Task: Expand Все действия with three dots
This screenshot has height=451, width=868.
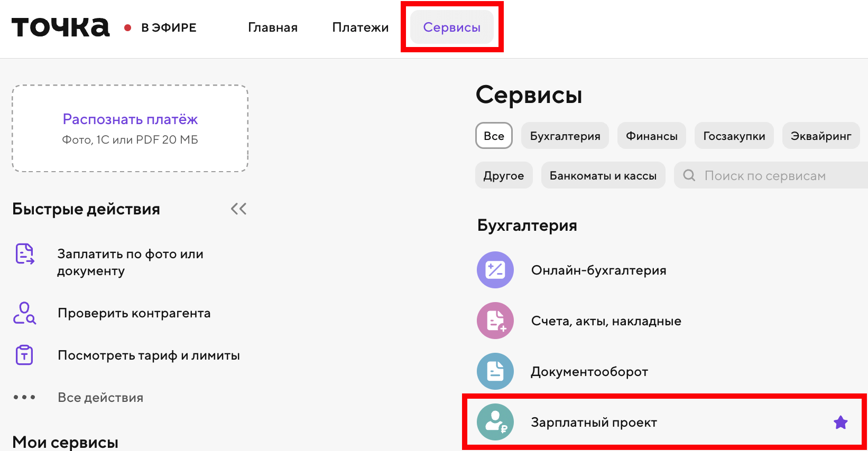Action: click(24, 397)
